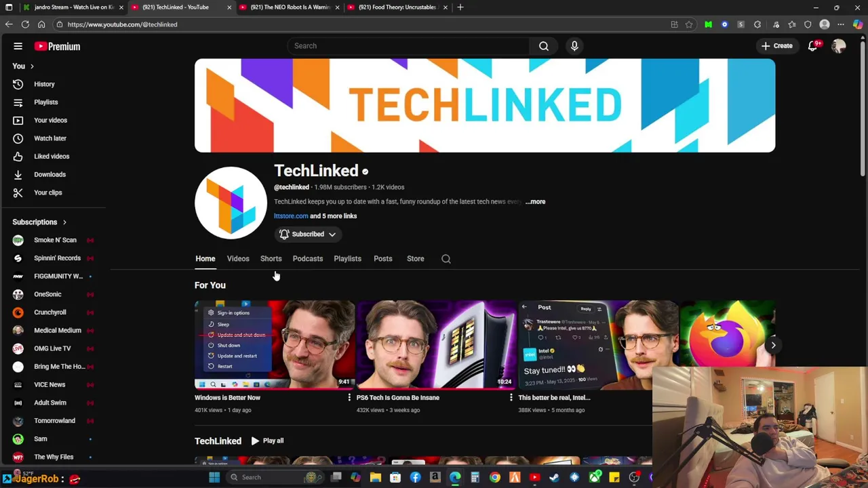Click the Create button
The image size is (868, 488).
point(776,46)
